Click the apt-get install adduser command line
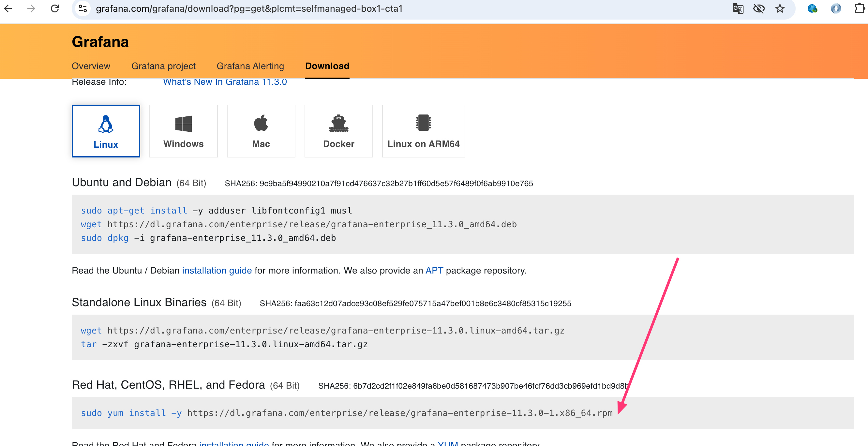This screenshot has width=868, height=446. [216, 211]
